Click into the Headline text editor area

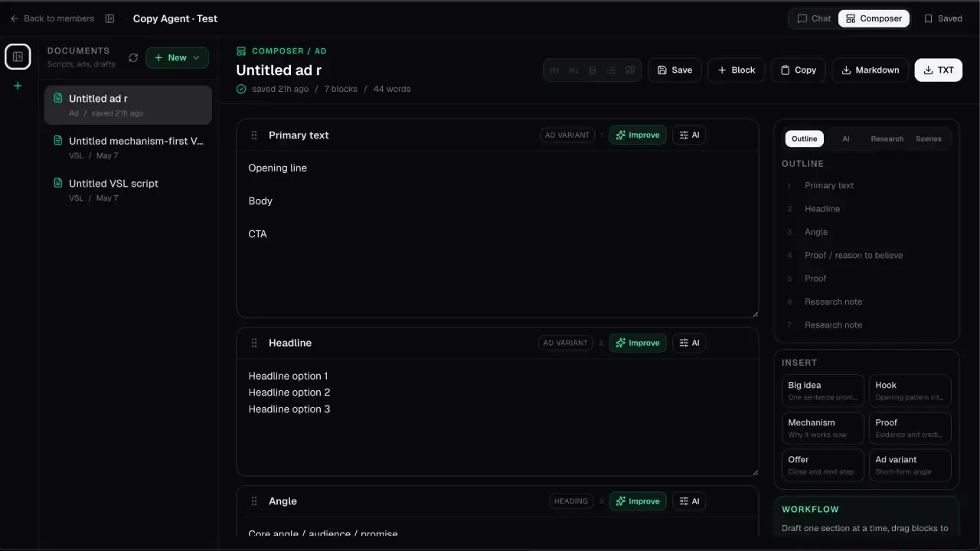click(498, 417)
